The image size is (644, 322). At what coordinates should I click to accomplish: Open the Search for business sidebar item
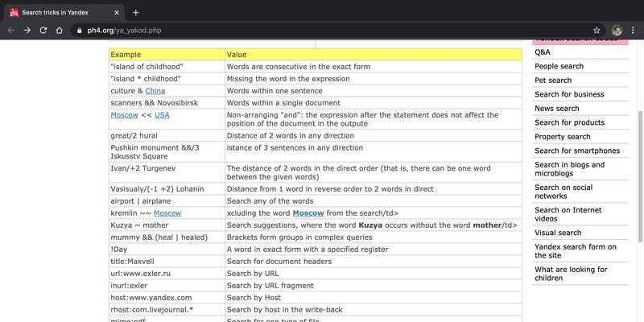569,94
